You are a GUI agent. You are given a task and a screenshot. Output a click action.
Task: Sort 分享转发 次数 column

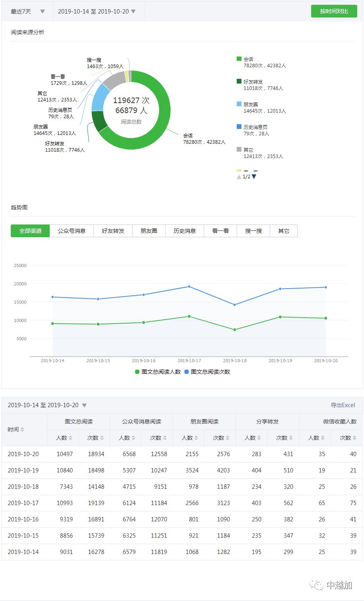coord(290,438)
